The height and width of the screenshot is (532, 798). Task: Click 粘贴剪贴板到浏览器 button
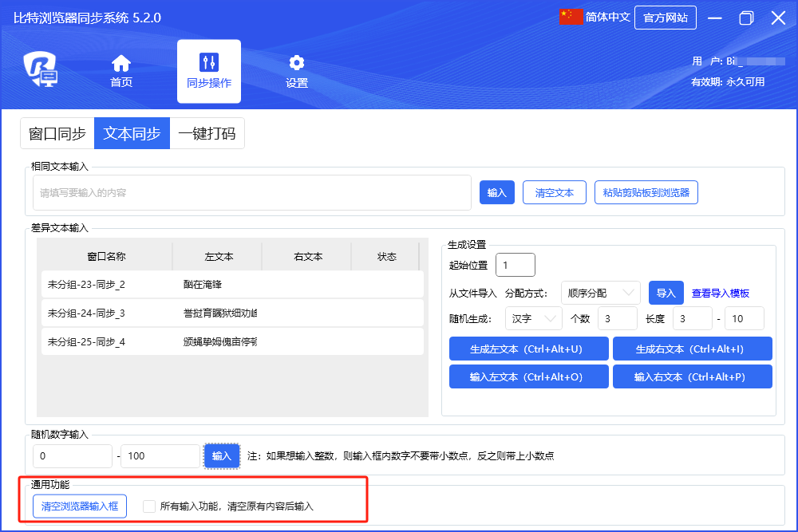click(x=646, y=192)
